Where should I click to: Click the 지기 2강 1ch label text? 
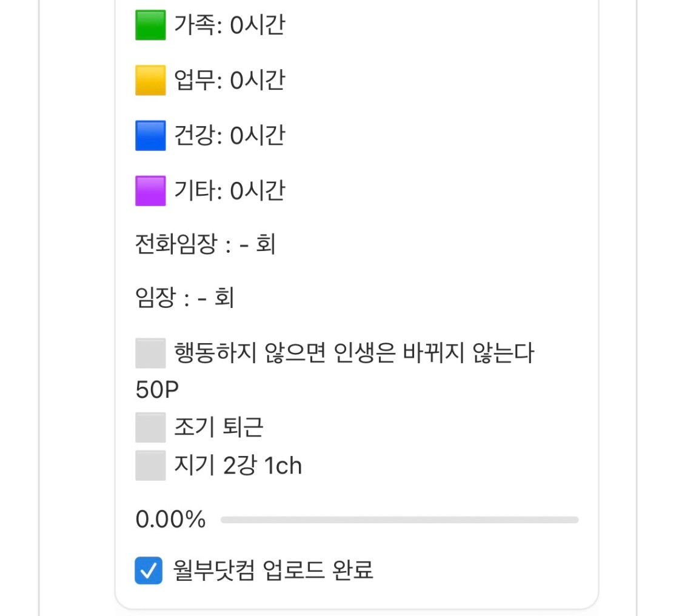click(238, 466)
